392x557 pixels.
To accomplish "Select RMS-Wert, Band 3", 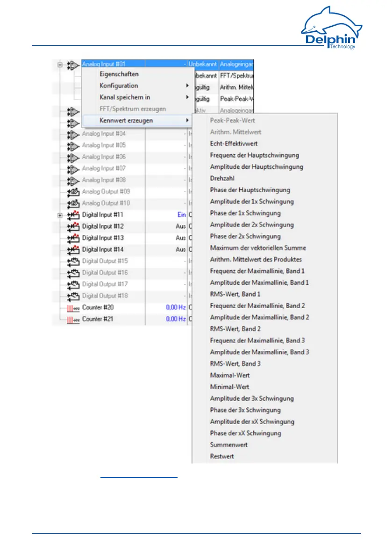I will click(265, 364).
